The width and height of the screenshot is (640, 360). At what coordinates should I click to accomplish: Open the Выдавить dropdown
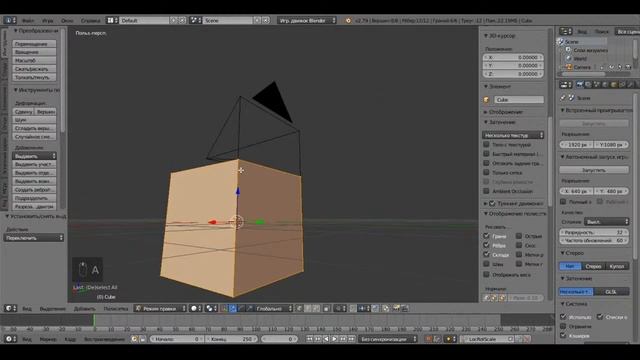tap(34, 156)
